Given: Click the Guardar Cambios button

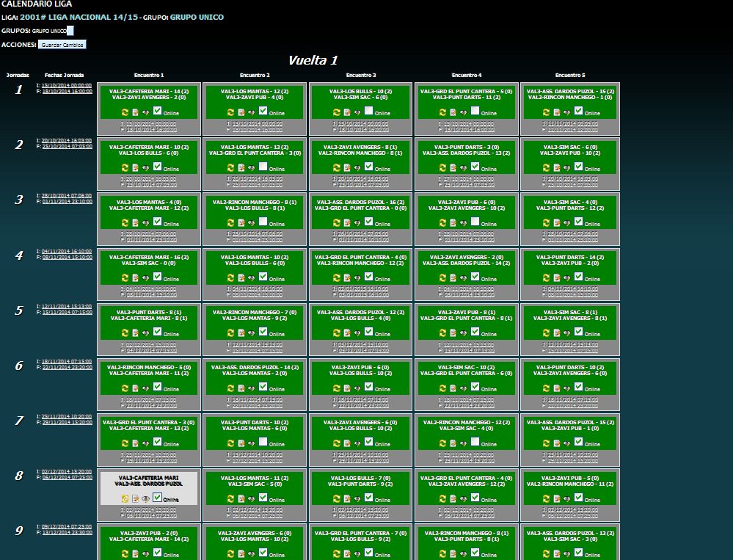Looking at the screenshot, I should (x=62, y=45).
